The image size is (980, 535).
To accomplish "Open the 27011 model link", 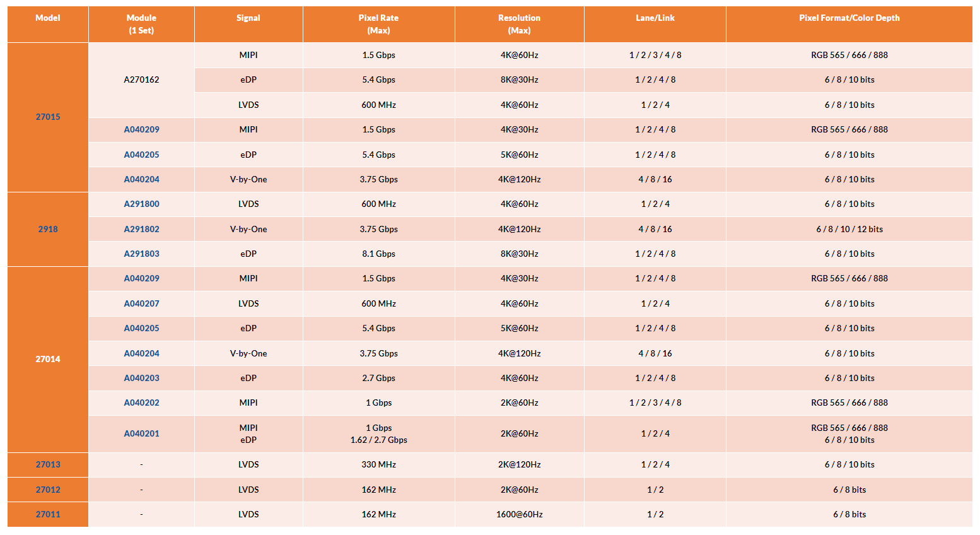I will tap(48, 514).
